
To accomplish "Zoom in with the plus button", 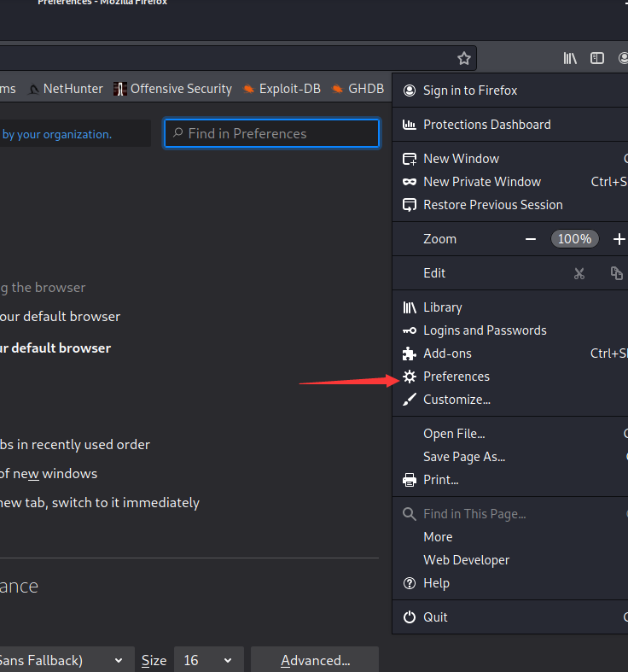I will [619, 239].
